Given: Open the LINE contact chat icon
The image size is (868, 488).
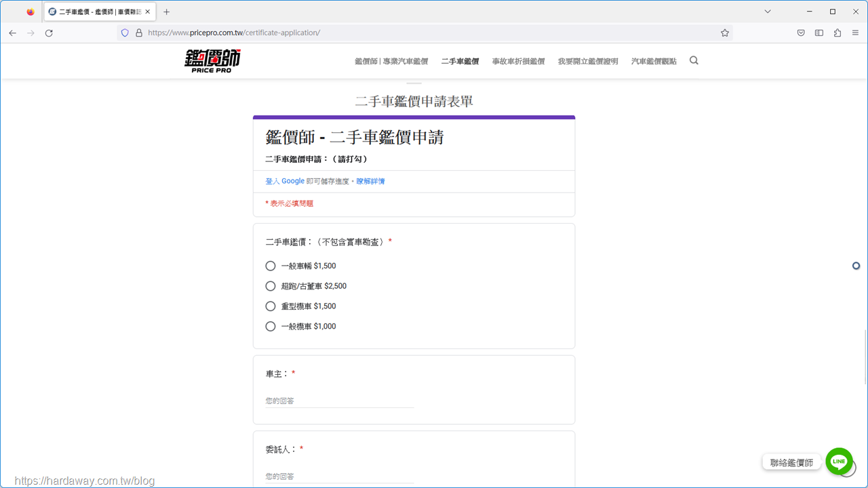Looking at the screenshot, I should 839,462.
